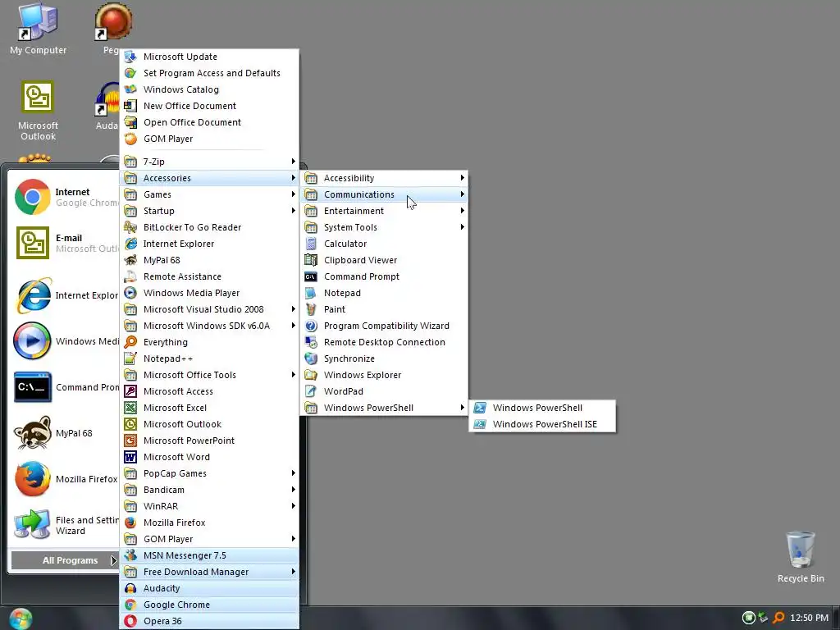Select New Office Document entry
Image resolution: width=840 pixels, height=630 pixels.
[x=209, y=106]
